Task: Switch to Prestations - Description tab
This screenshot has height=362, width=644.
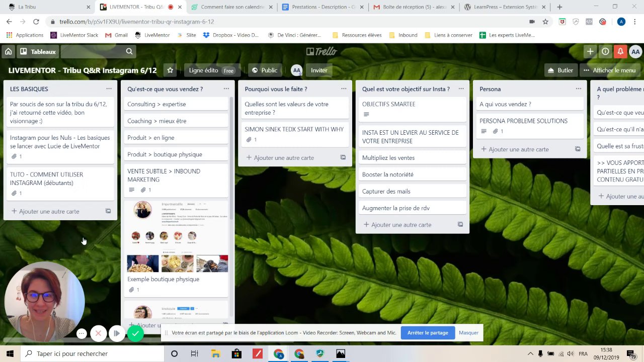Action: point(322,7)
